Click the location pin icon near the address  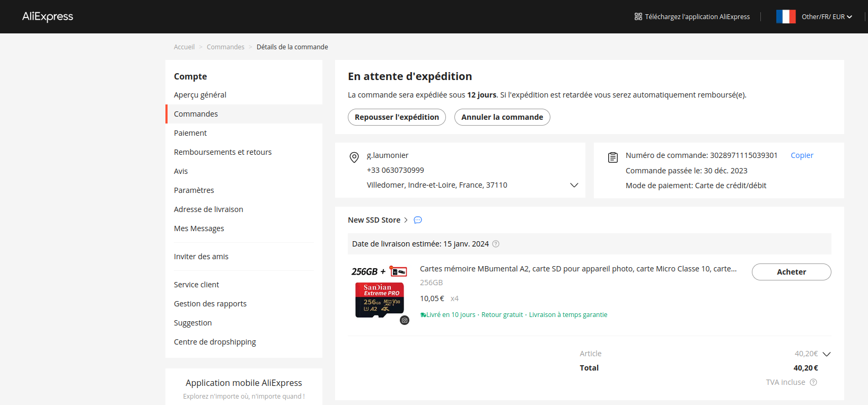(x=354, y=157)
